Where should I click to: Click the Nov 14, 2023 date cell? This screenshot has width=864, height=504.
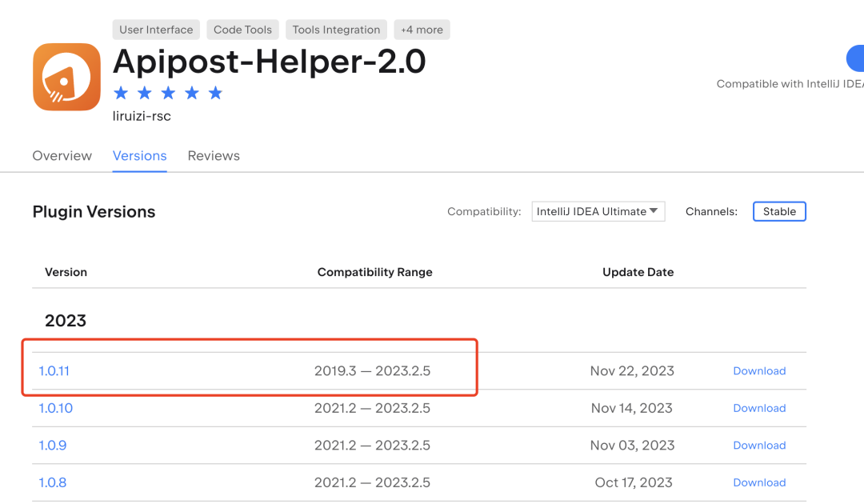tap(632, 408)
